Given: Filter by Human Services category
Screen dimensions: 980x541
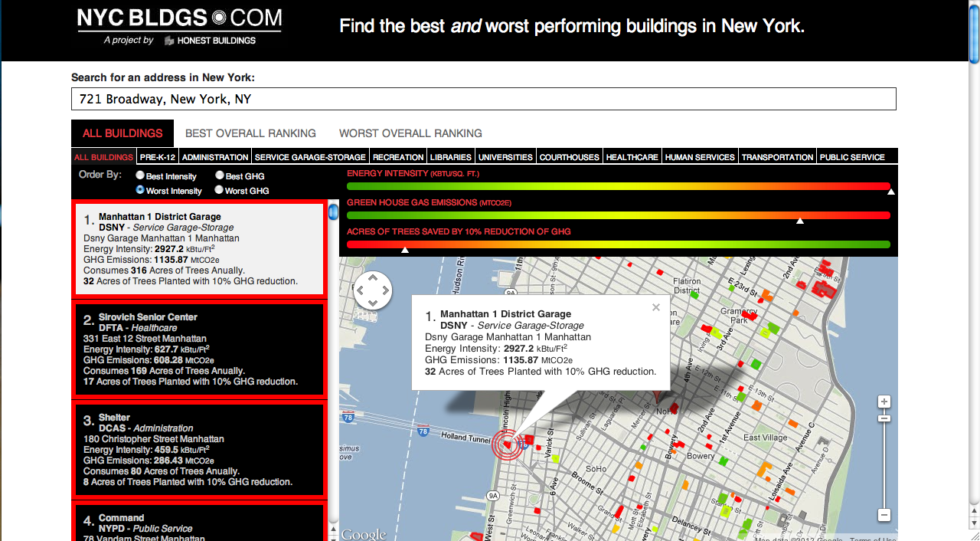Looking at the screenshot, I should pos(700,157).
